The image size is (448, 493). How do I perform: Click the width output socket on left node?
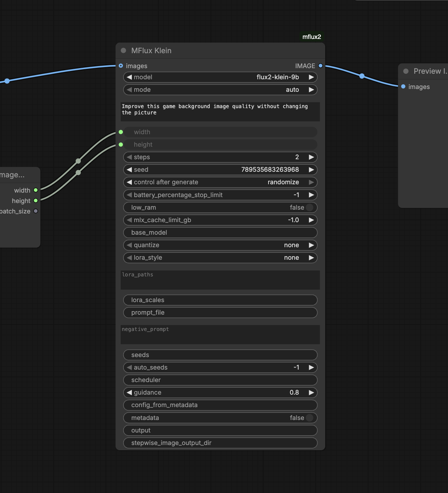pyautogui.click(x=35, y=190)
